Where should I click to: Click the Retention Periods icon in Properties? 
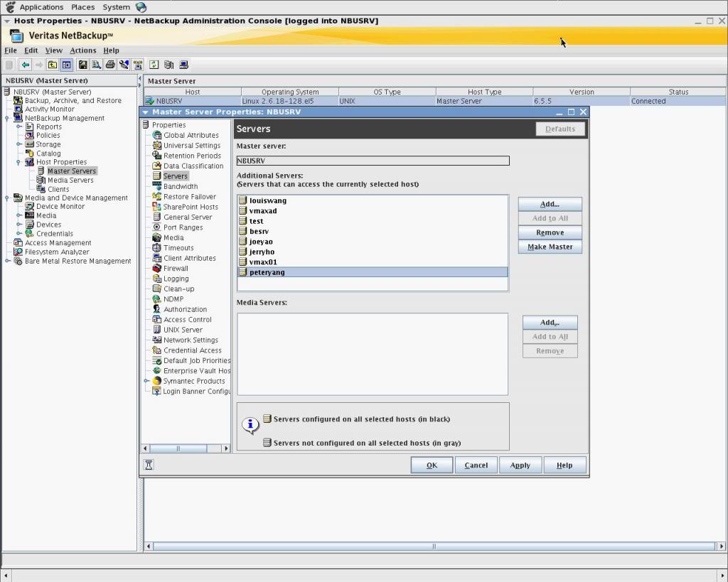pyautogui.click(x=157, y=156)
